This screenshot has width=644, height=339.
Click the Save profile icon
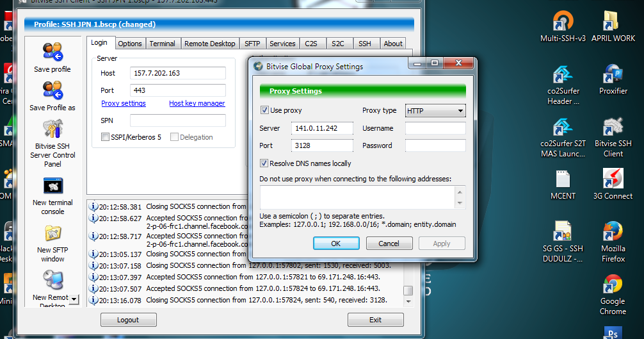point(52,52)
